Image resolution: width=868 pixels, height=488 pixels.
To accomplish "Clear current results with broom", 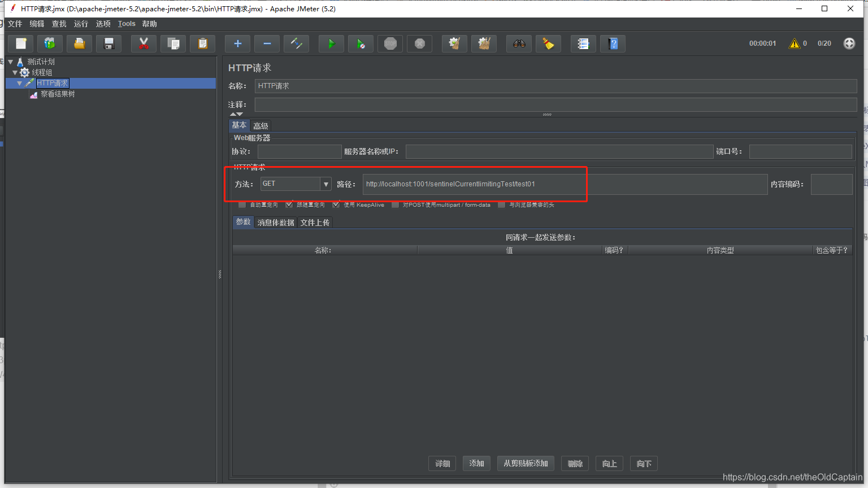I will point(455,43).
